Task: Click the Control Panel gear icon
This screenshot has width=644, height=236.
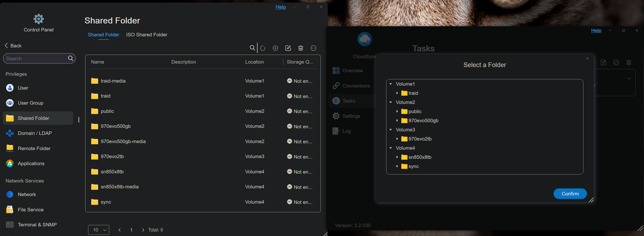Action: pos(39,19)
